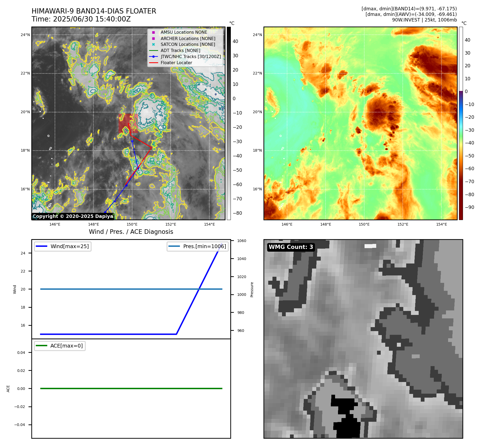Click the 'ACE' axis label
This screenshot has width=481, height=448.
coord(8,389)
